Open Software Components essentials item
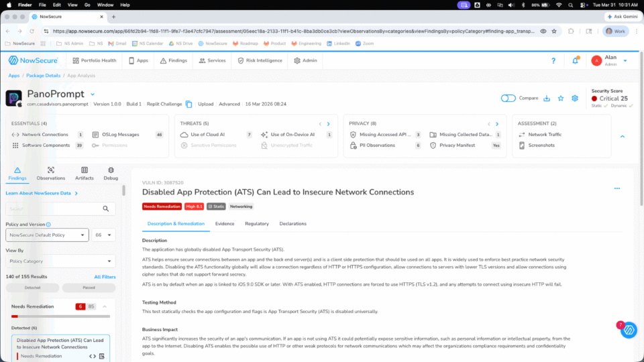 pyautogui.click(x=47, y=145)
